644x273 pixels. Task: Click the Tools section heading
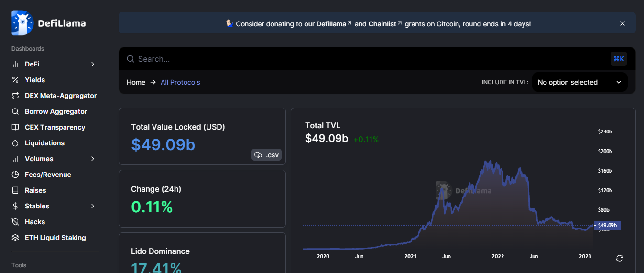click(19, 265)
